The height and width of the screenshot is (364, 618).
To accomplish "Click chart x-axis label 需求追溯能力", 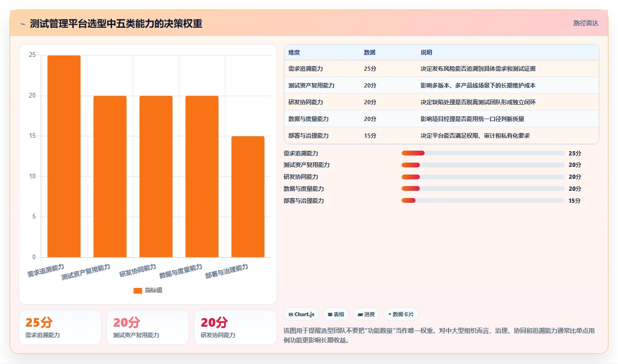I will tap(45, 270).
